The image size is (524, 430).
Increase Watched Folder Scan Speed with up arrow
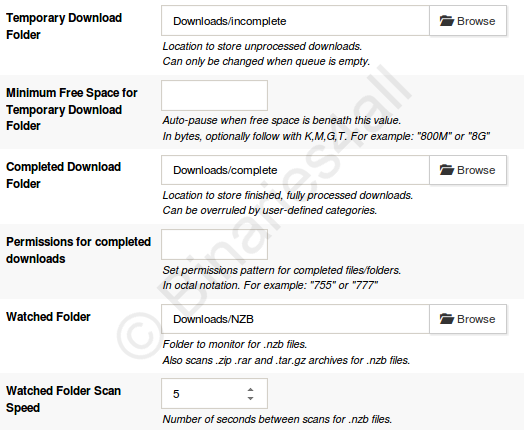tap(250, 390)
